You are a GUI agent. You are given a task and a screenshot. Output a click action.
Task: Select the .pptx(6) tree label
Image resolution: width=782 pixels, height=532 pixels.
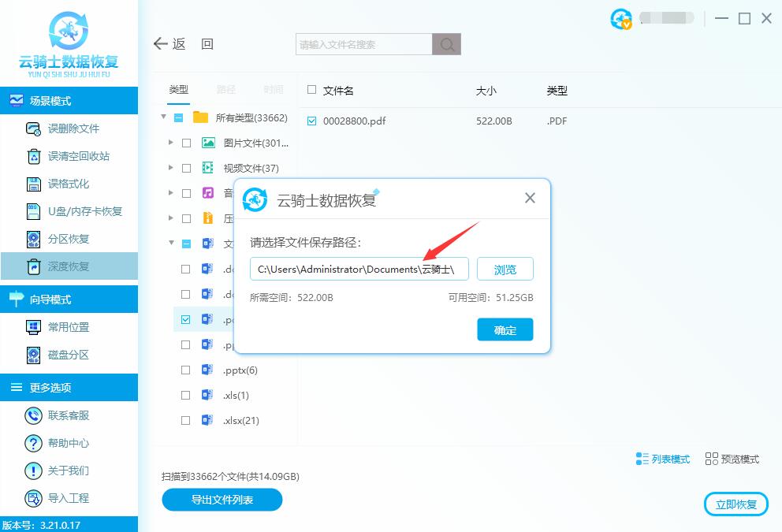pyautogui.click(x=240, y=370)
